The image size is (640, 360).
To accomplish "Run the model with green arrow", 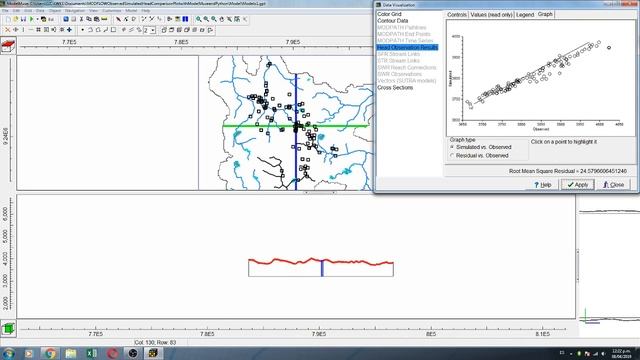I will click(x=31, y=19).
